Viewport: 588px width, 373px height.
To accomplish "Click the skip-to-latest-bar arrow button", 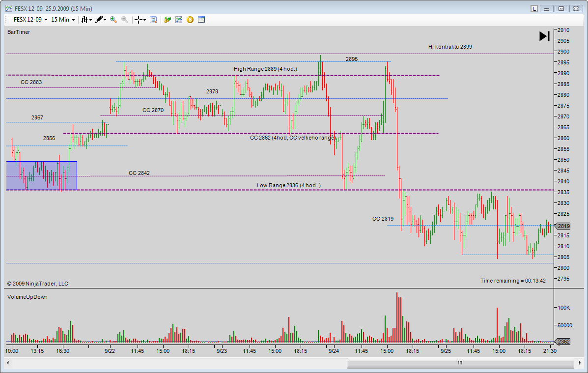I will click(x=544, y=36).
